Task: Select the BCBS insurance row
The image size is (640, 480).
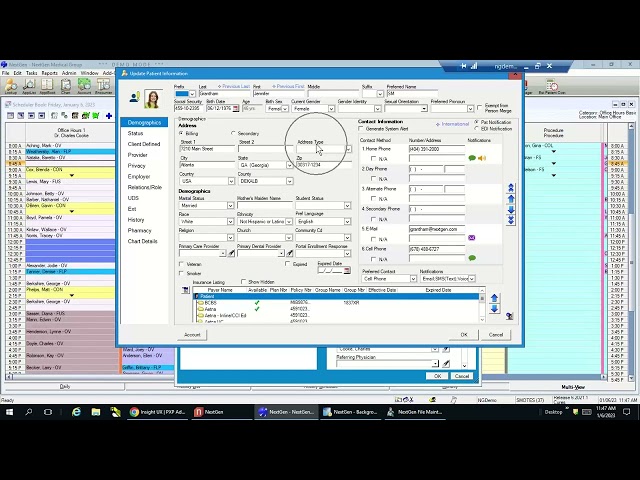Action: (337, 303)
